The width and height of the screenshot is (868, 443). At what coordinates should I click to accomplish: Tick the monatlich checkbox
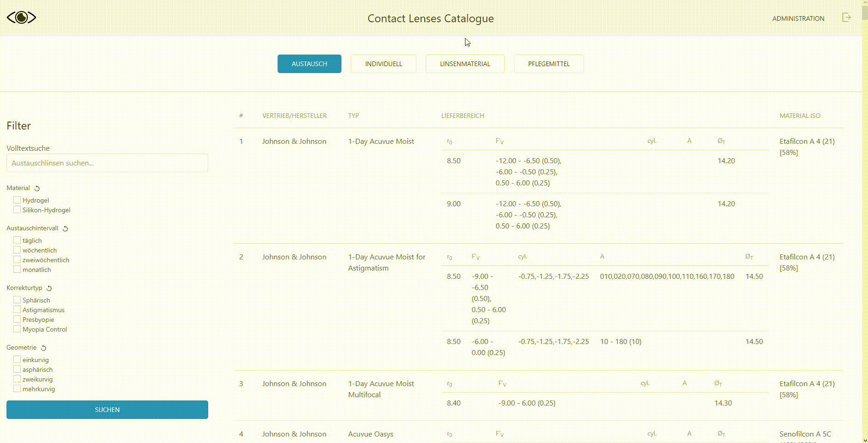click(17, 269)
